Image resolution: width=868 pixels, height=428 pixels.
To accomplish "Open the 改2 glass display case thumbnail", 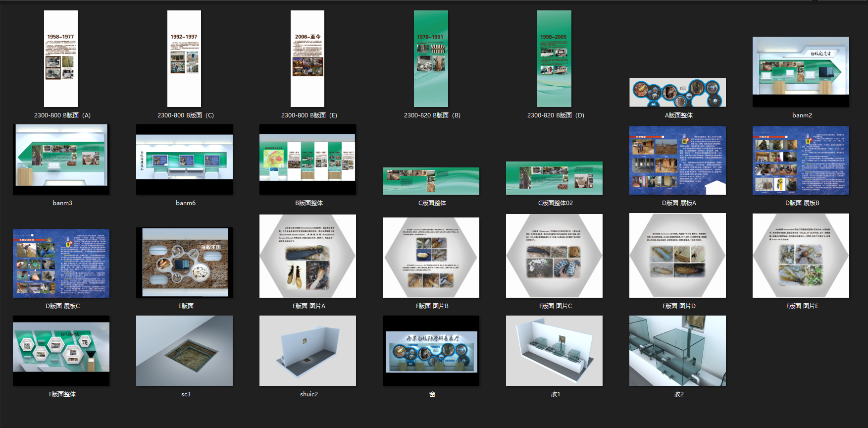I will (x=677, y=351).
